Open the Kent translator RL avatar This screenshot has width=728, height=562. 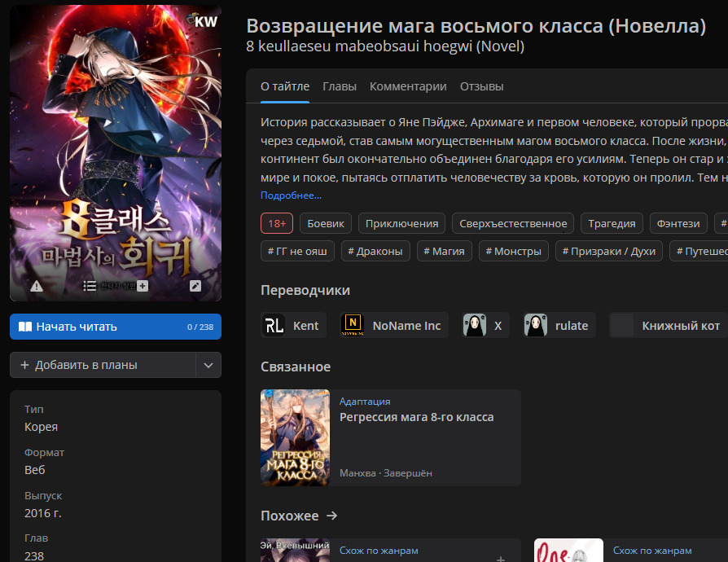coord(274,326)
